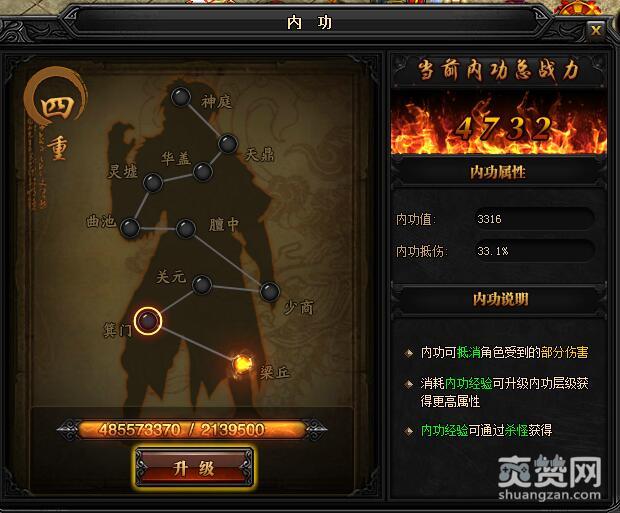Close the 内功 panel with X
620x513 pixels.
(x=596, y=30)
